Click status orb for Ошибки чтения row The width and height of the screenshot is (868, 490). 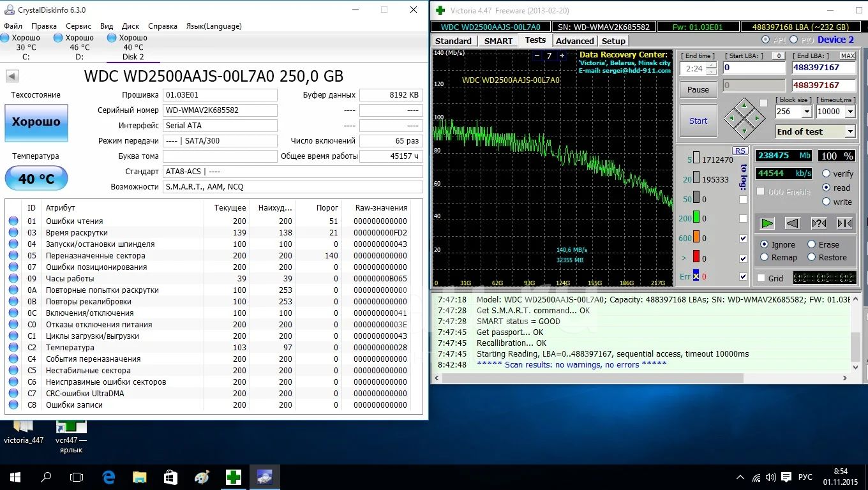coord(13,221)
